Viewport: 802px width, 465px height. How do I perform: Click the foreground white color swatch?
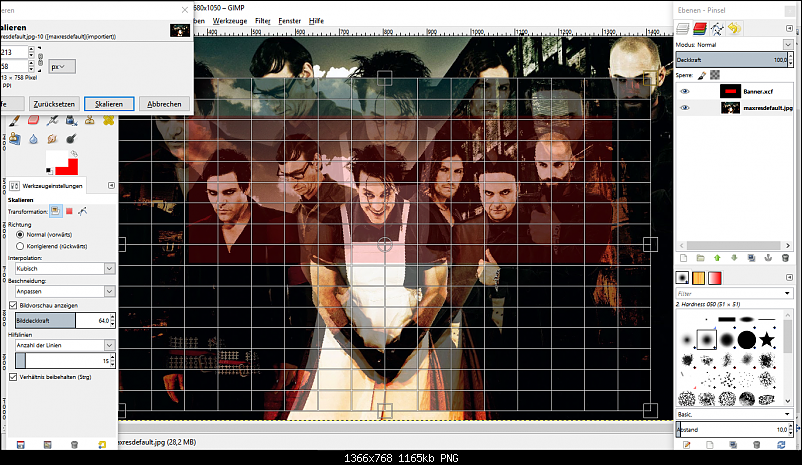[56, 159]
